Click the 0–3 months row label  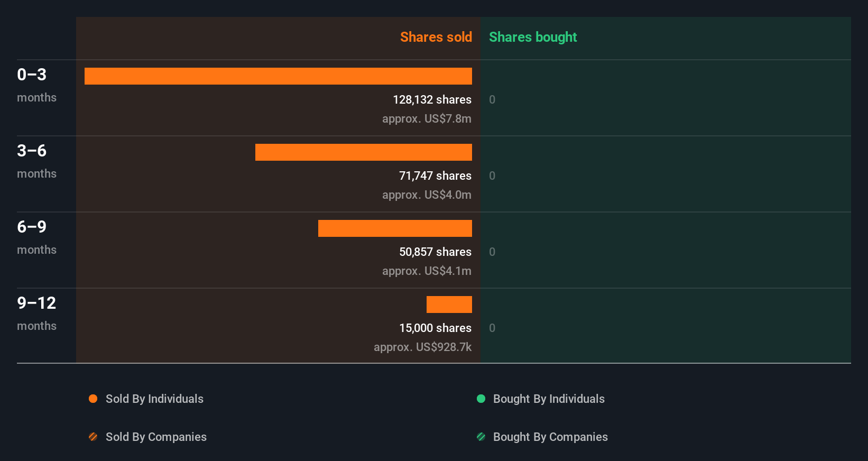pos(36,85)
